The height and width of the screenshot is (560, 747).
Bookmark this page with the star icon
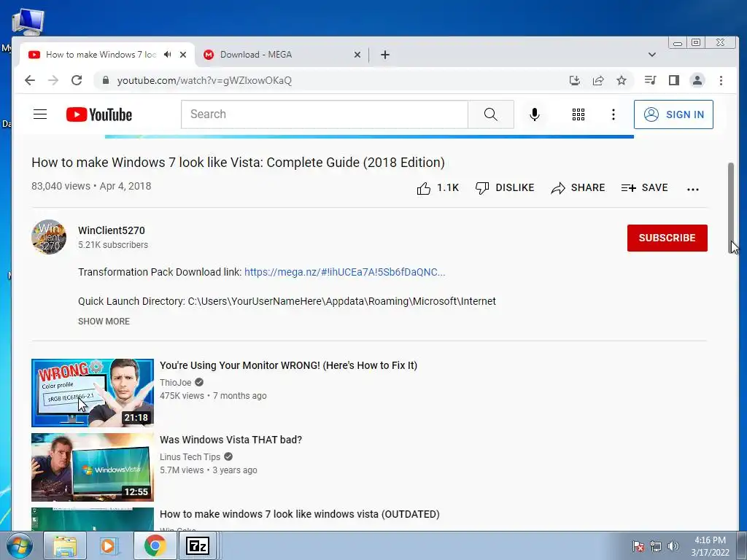click(x=622, y=80)
